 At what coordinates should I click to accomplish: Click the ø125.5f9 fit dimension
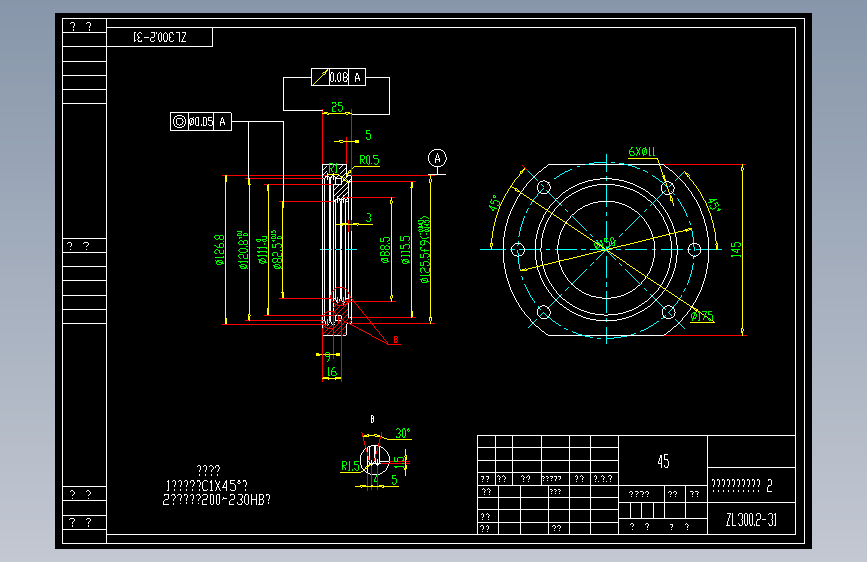424,250
